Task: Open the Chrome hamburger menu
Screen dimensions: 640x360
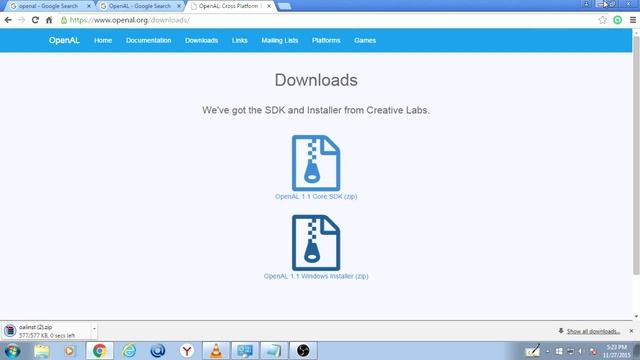Action: point(633,20)
